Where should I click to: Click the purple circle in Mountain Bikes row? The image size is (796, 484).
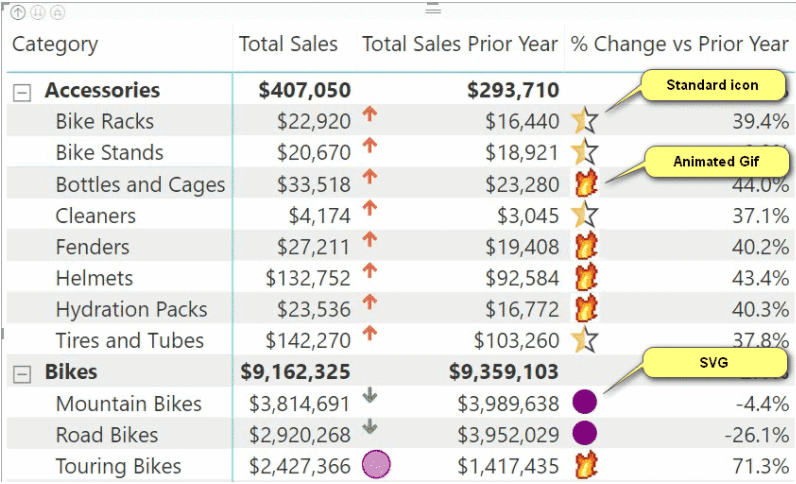[585, 403]
